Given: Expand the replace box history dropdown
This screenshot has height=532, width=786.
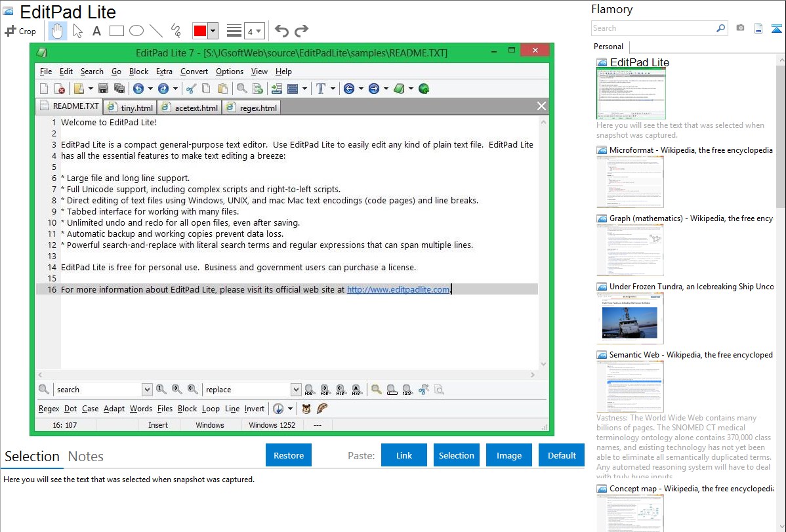Looking at the screenshot, I should point(296,390).
